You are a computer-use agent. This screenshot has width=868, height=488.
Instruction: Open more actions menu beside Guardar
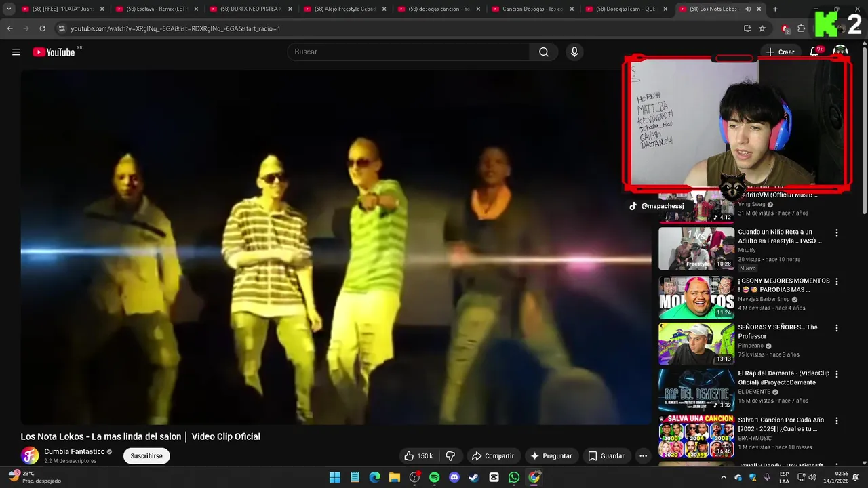coord(644,456)
